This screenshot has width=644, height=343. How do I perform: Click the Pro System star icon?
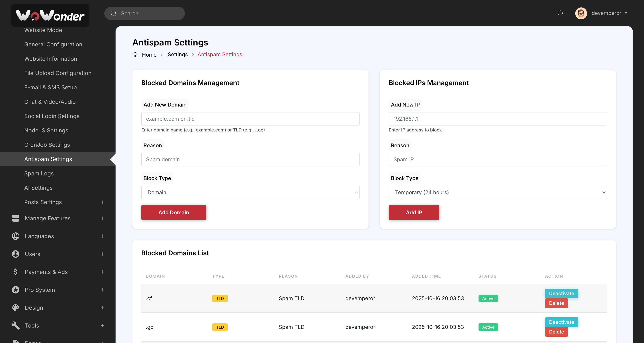[x=15, y=290]
